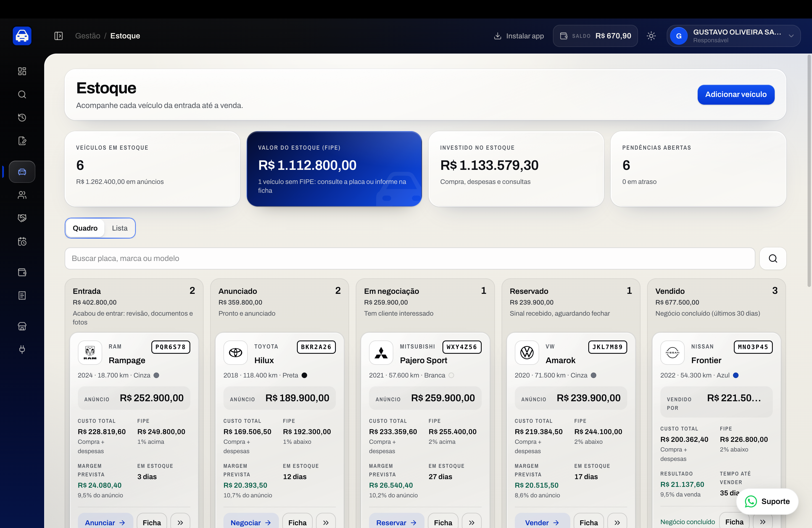Click plate BKR2A26 badge
This screenshot has height=528, width=812.
pos(316,347)
